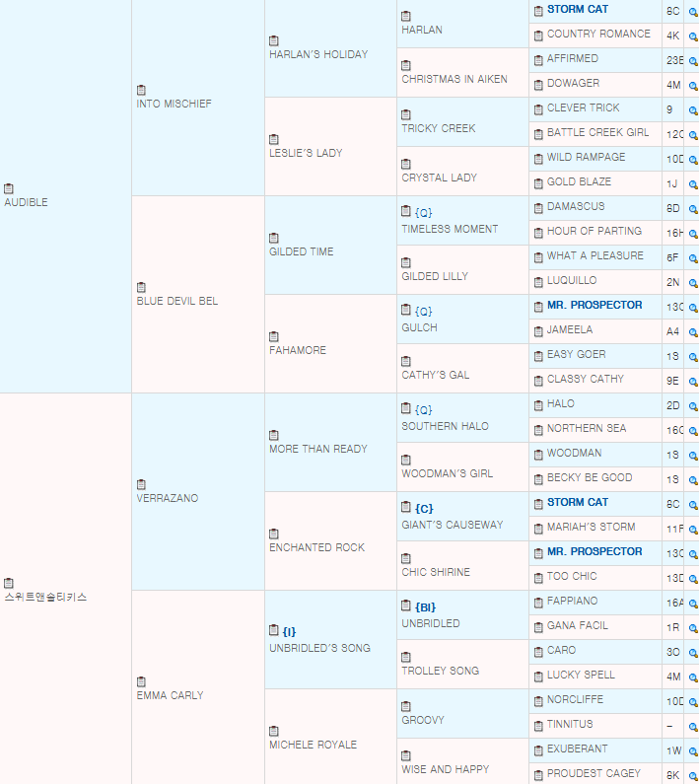Click the {BI} tag above UNBRIDLED
Viewport: 699px width, 784px height.
pyautogui.click(x=426, y=607)
